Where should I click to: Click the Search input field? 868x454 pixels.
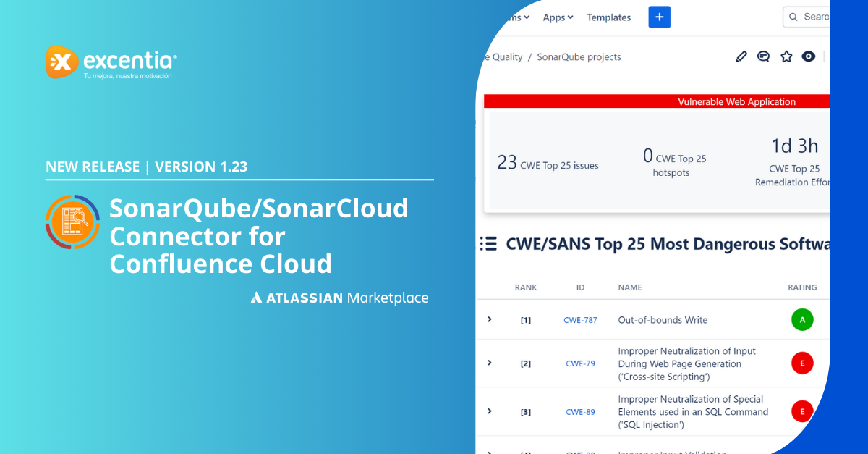point(807,17)
